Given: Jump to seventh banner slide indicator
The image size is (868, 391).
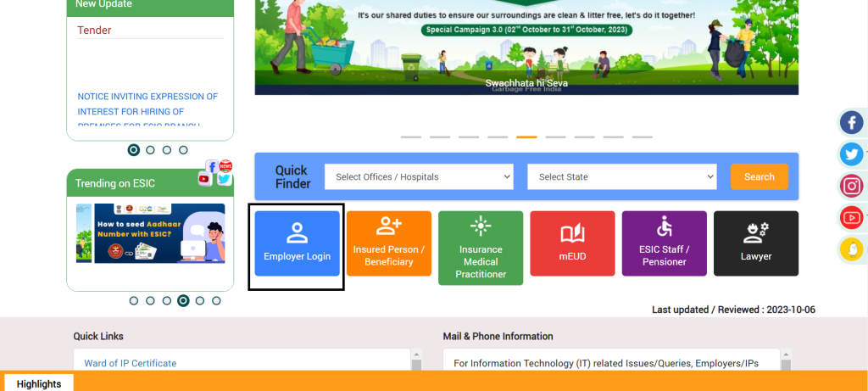Looking at the screenshot, I should click(x=584, y=137).
